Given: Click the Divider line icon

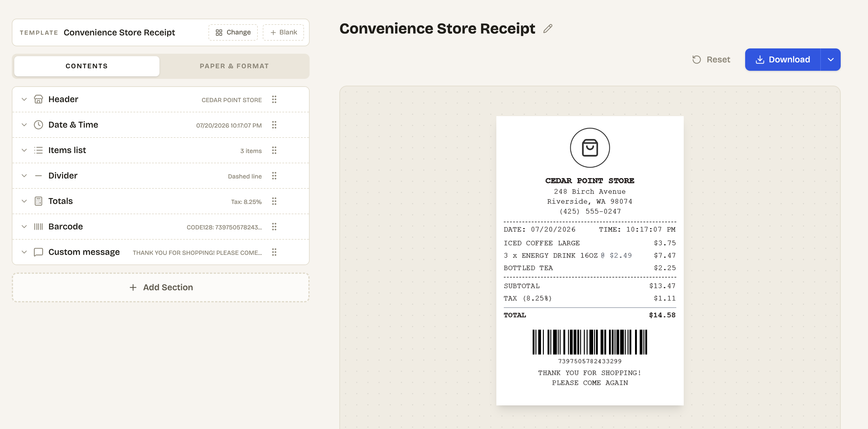Looking at the screenshot, I should (38, 176).
